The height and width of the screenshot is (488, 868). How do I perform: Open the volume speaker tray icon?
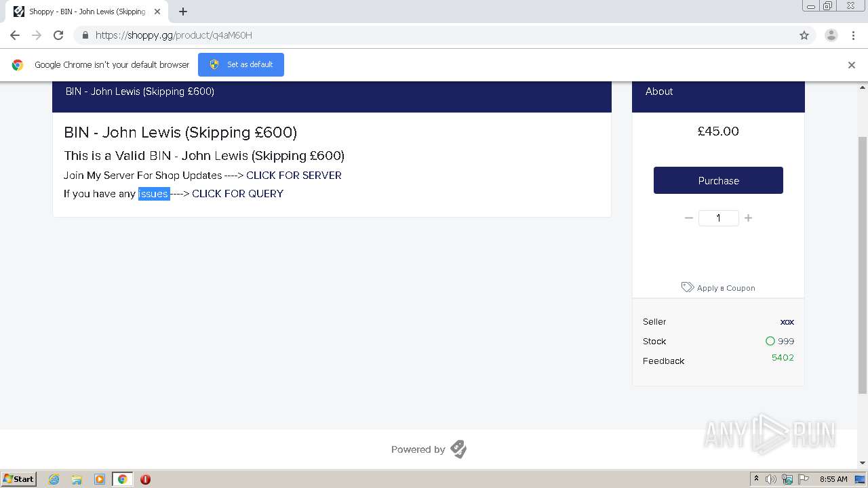click(x=771, y=479)
